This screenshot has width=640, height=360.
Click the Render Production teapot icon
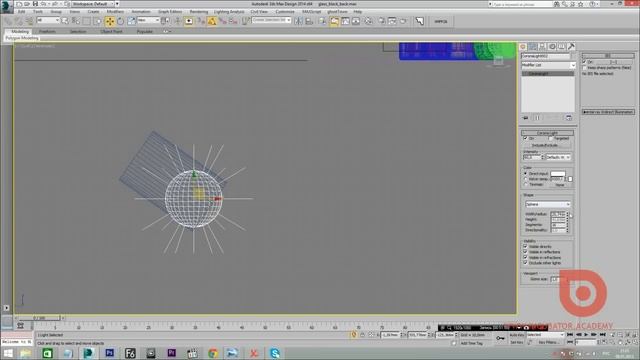pos(403,21)
